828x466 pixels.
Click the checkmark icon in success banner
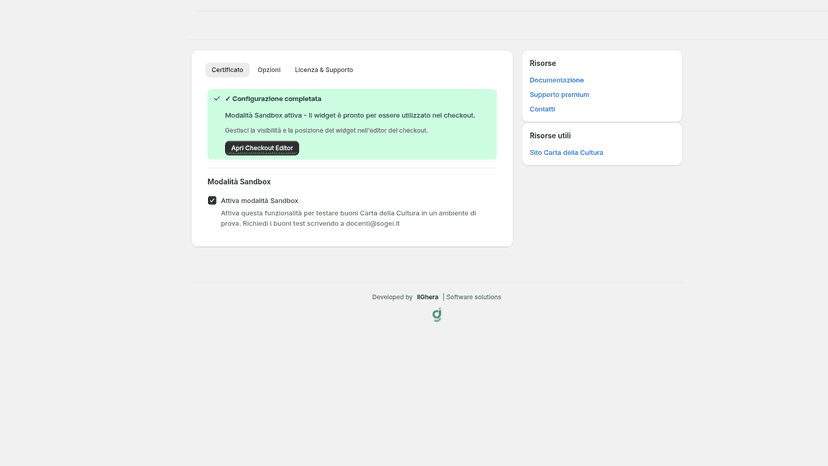tap(217, 99)
